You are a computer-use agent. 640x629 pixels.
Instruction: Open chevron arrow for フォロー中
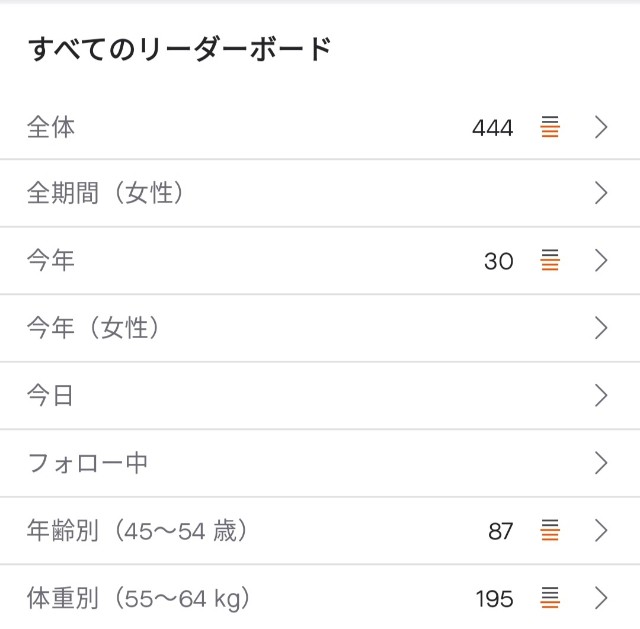(601, 463)
